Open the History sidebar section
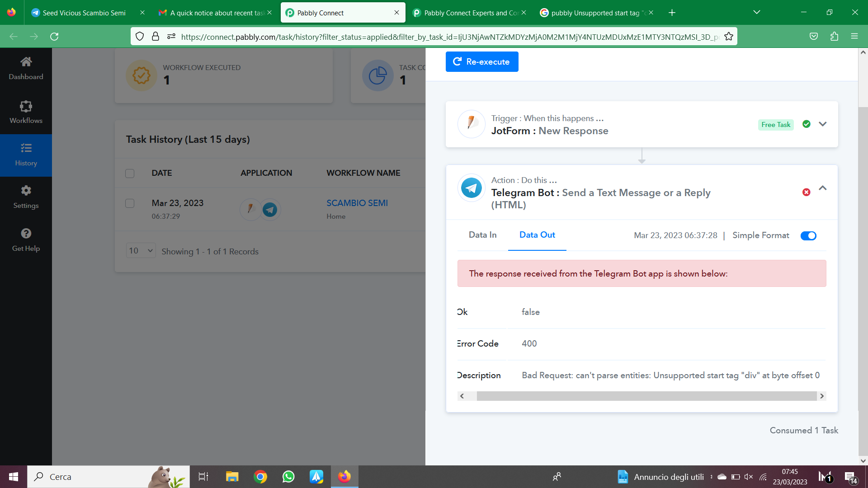Screen dimensions: 868x488 26,155
